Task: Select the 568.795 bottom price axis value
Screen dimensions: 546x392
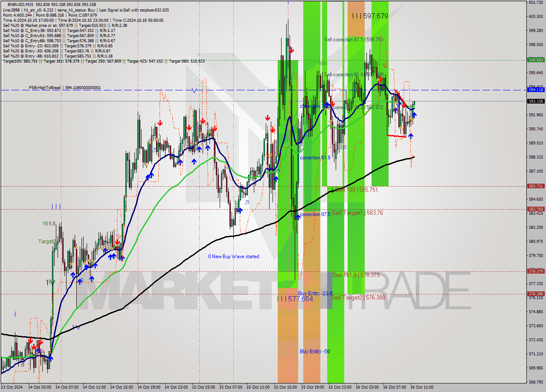Action: coord(536,382)
